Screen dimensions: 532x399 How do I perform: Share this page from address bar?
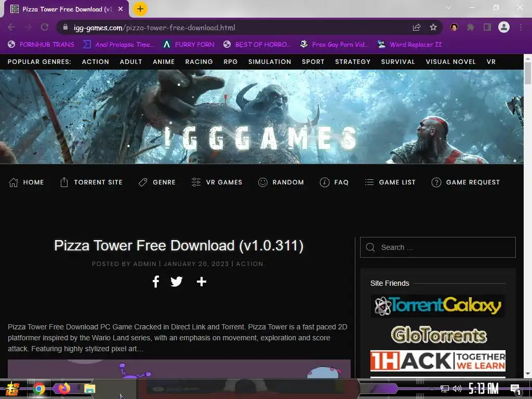[417, 27]
